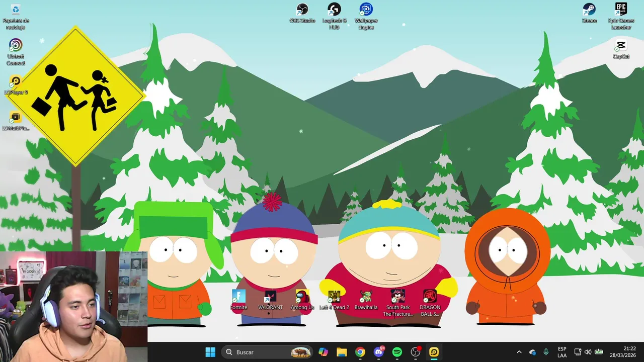Open Logitech G HUB shortcut
Viewport: 644px width, 362px height.
pyautogui.click(x=334, y=16)
